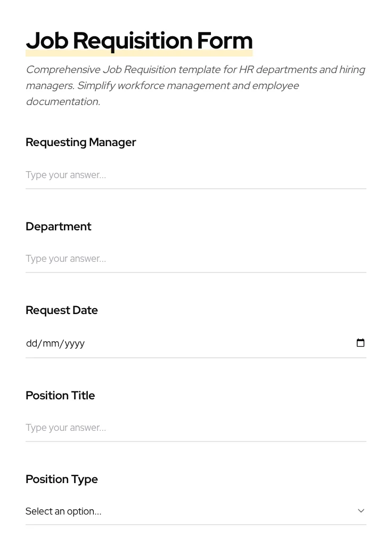Click the Request Date label
The width and height of the screenshot is (392, 546).
[x=62, y=310]
